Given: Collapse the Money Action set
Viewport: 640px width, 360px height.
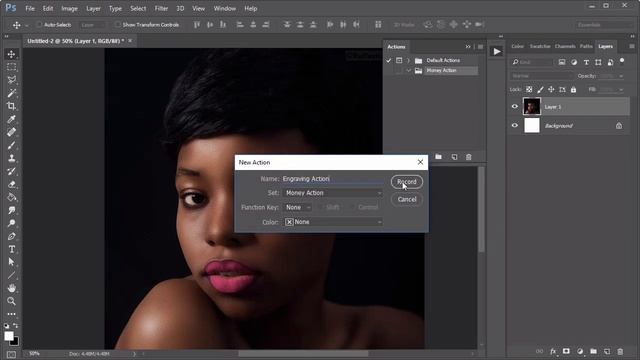Looking at the screenshot, I should (408, 71).
